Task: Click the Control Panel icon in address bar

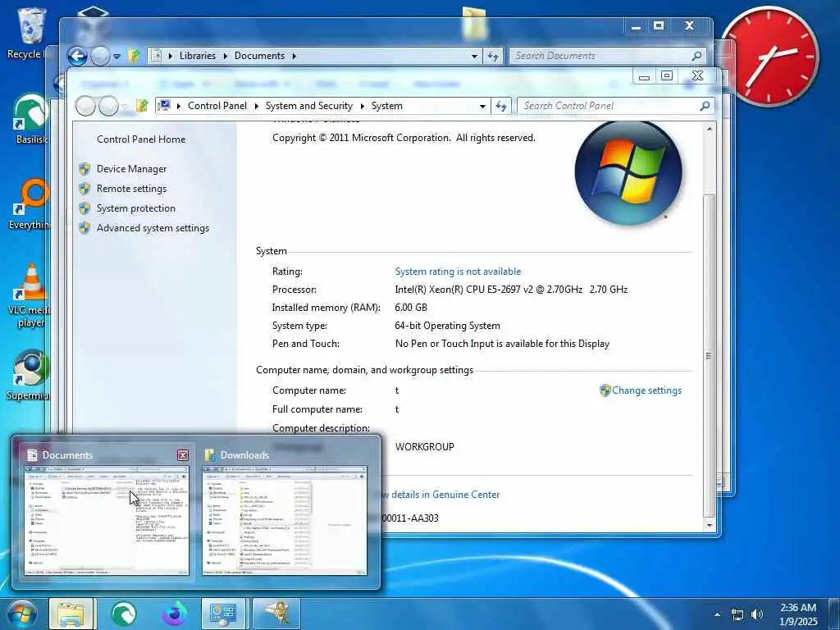Action: pos(164,106)
